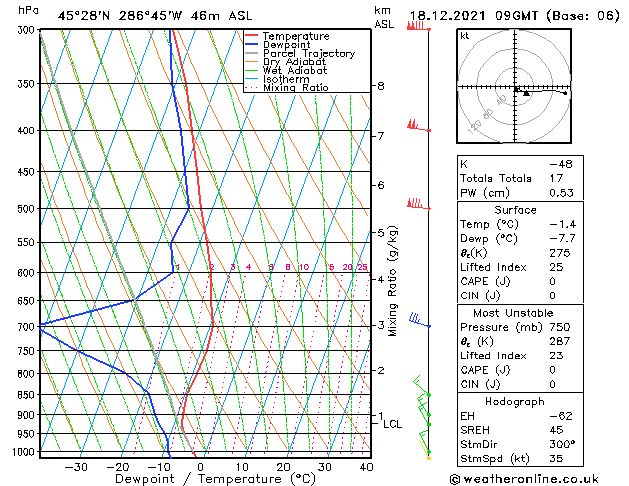This screenshot has height=486, width=629.
Task: Select the Pressure (mb) value 750
Action: [560, 327]
